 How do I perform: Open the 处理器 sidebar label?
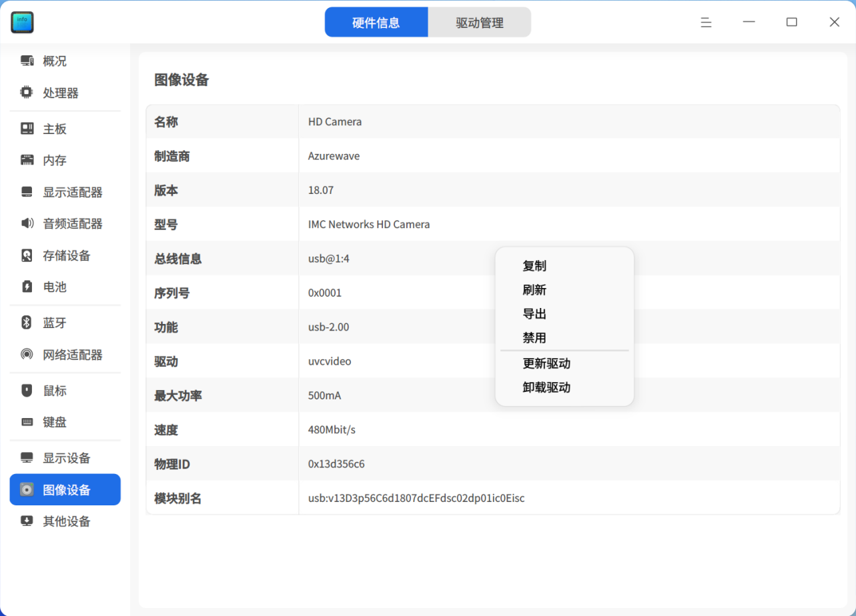(x=61, y=93)
